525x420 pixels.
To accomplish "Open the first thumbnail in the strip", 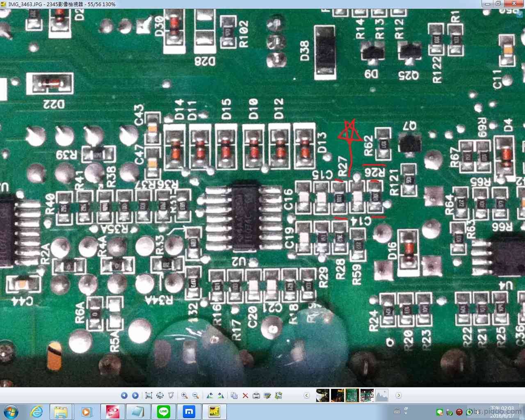I will [x=322, y=395].
